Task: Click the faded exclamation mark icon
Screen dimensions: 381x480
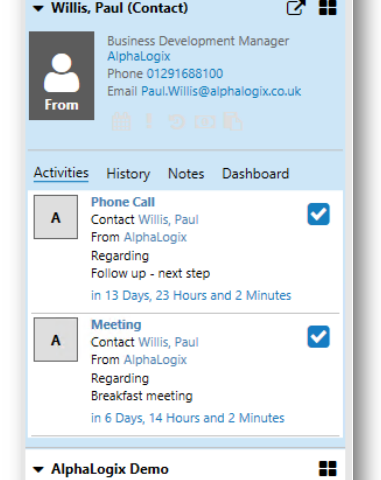Action: tap(149, 121)
